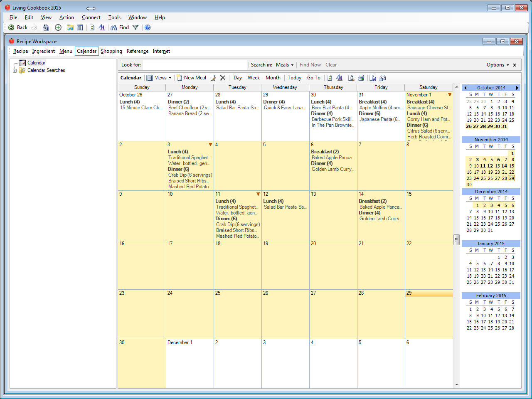
Task: Click the Views list icon in calendar toolbar
Action: coord(150,78)
